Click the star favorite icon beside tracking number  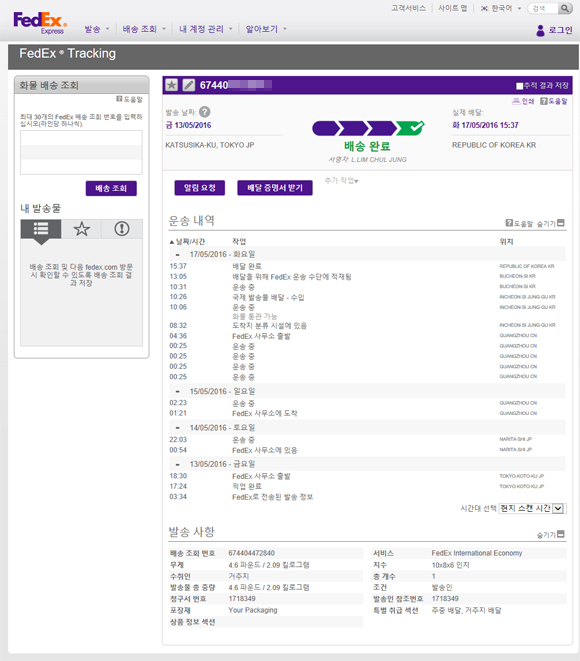(x=172, y=85)
